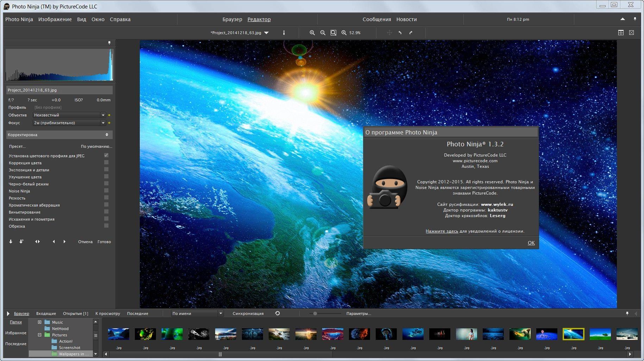Click the top bar pin icon
The height and width of the screenshot is (361, 644).
[635, 19]
